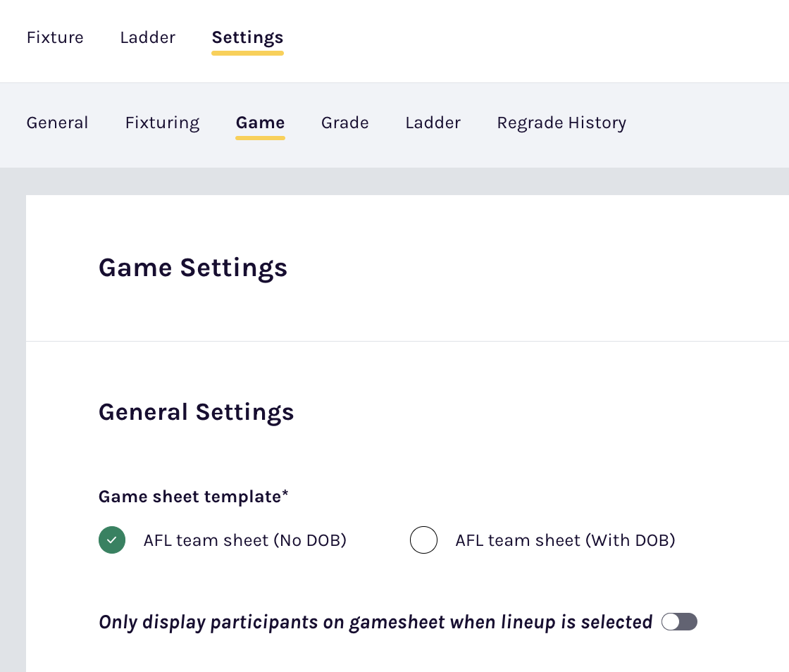This screenshot has width=789, height=672.
Task: Switch to the Ladder settings sub-tab
Action: point(433,123)
